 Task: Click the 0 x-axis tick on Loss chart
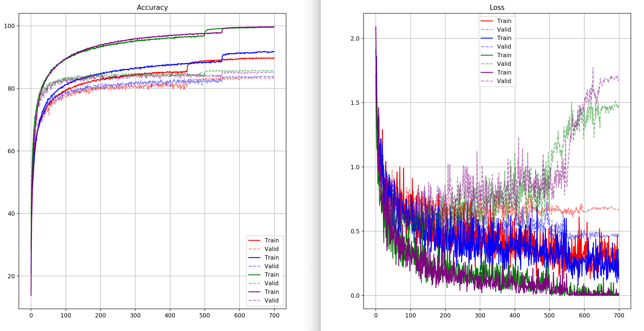[x=376, y=315]
